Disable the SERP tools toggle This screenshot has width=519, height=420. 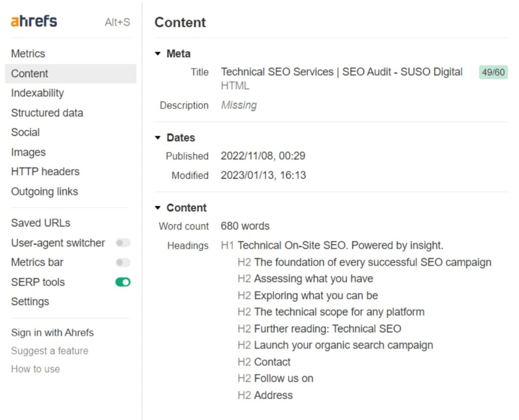(x=123, y=282)
